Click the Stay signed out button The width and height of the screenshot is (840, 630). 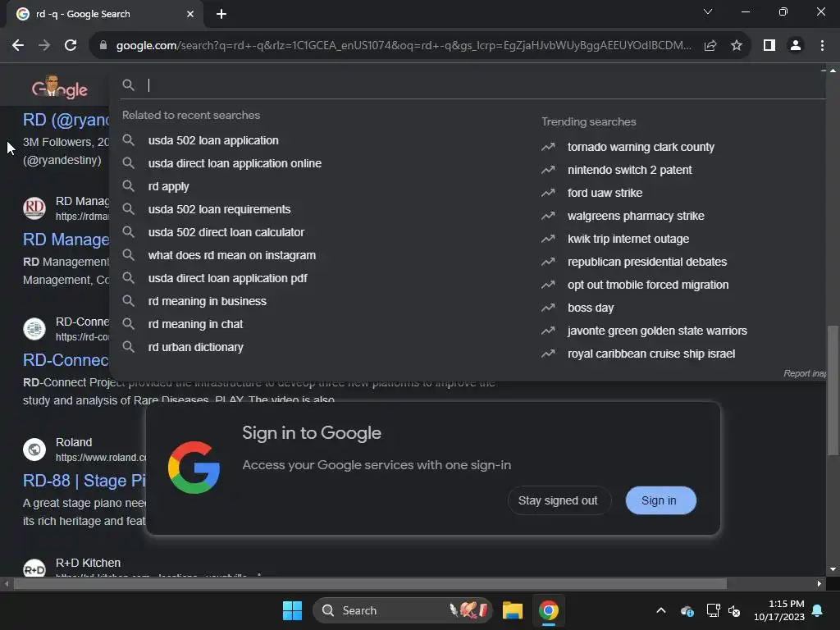558,500
